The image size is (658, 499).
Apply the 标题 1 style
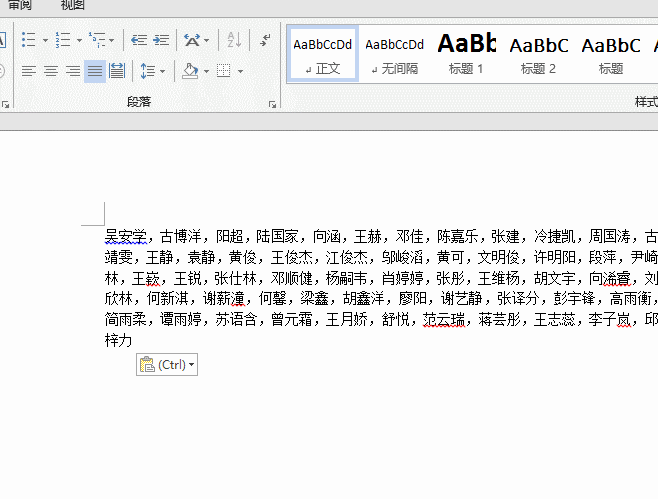point(466,54)
